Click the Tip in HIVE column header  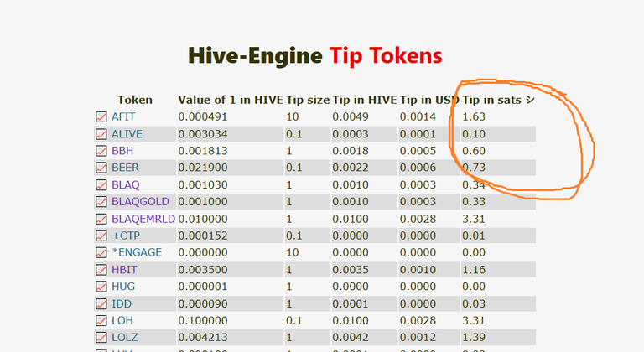[x=364, y=100]
